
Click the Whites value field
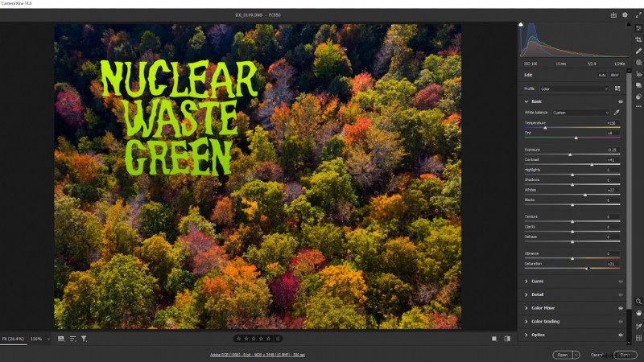click(612, 190)
